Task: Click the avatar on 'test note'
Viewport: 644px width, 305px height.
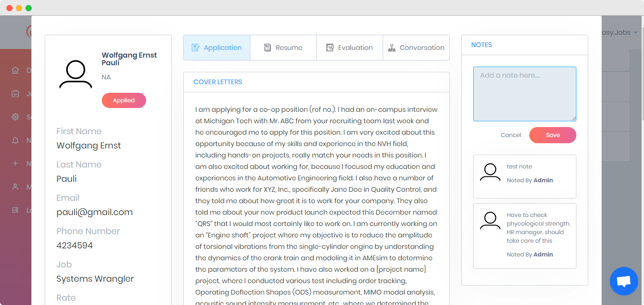Action: [490, 172]
